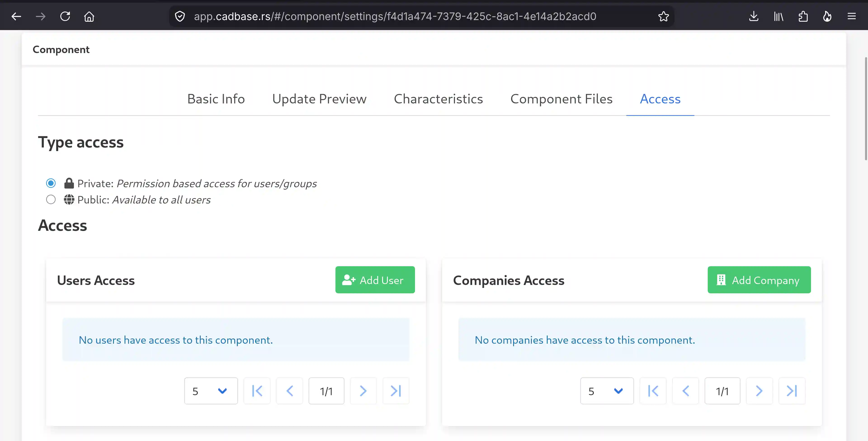
Task: Open the downloads arrow icon
Action: coord(754,16)
